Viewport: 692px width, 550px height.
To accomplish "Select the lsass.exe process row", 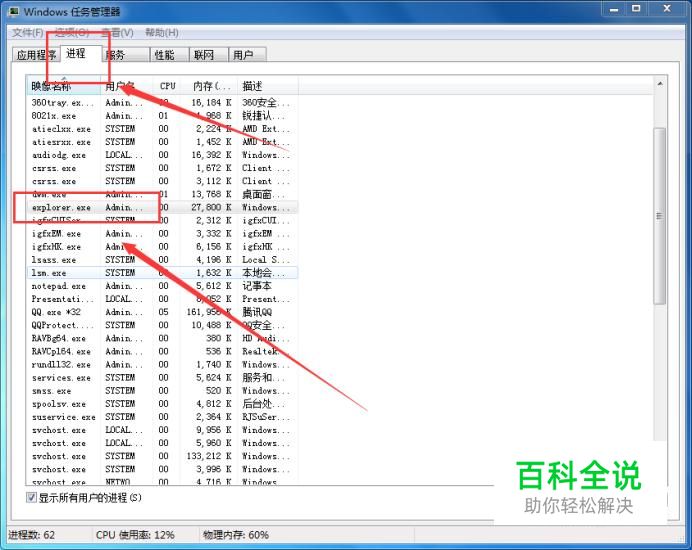I will click(x=162, y=260).
